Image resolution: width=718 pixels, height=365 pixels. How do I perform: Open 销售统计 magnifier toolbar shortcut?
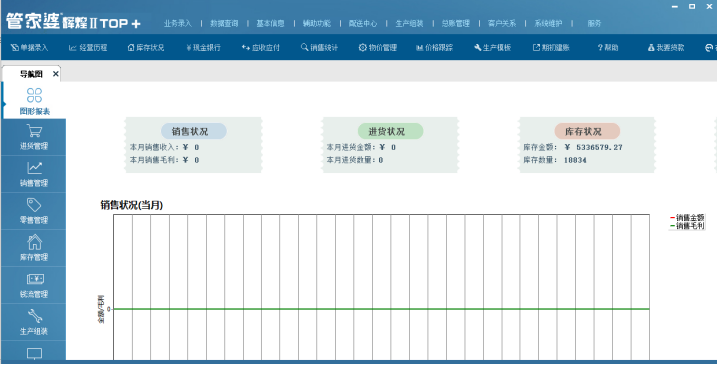click(x=319, y=48)
